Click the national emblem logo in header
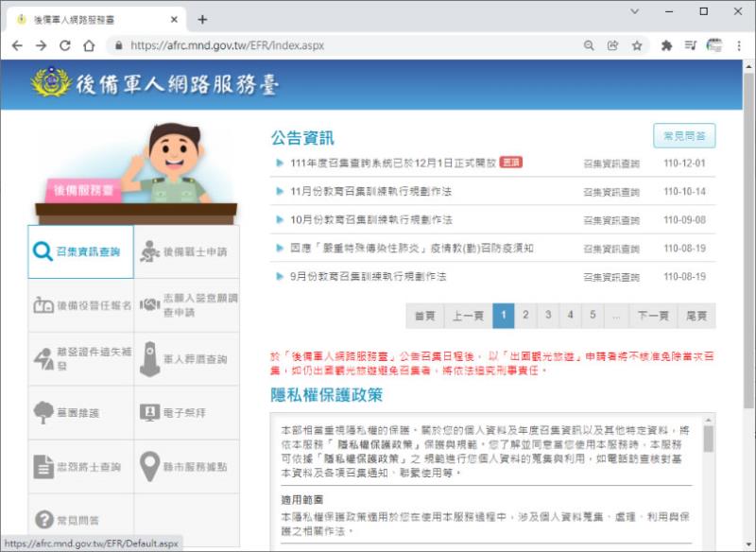This screenshot has width=756, height=552. 51,82
